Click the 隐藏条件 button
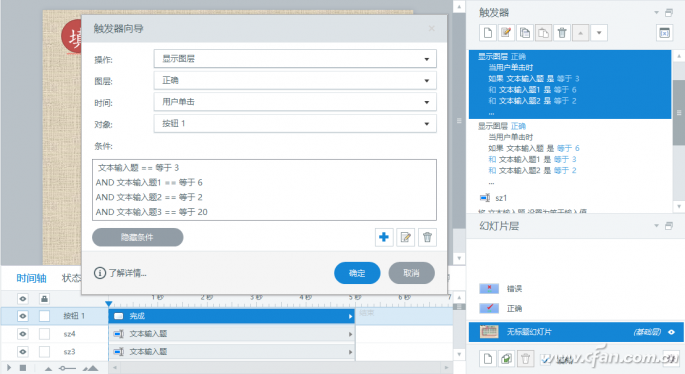Screen dimensions: 685x374 pos(138,237)
